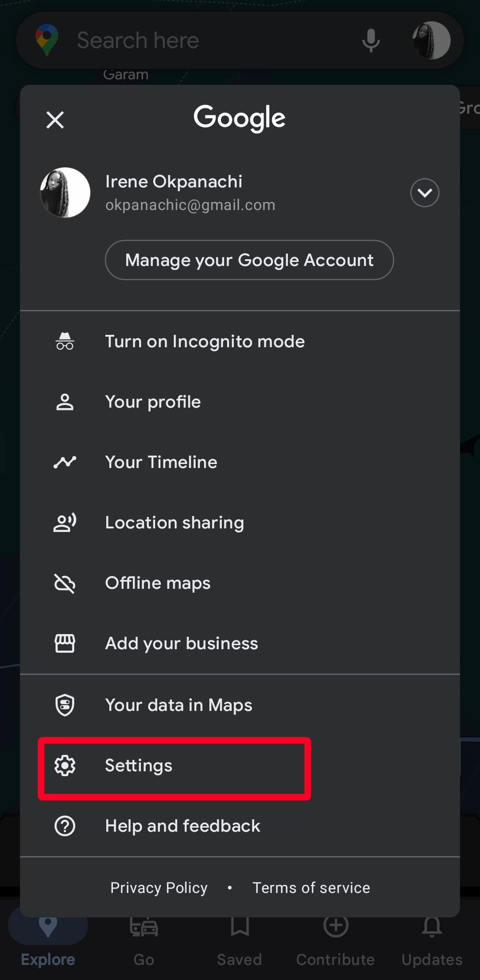Tap the Add your business storefront icon
The image size is (480, 980).
[x=65, y=643]
